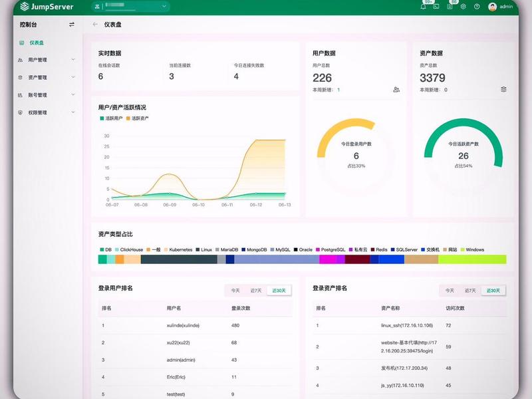Expand 账号管理 chevron

[73, 94]
